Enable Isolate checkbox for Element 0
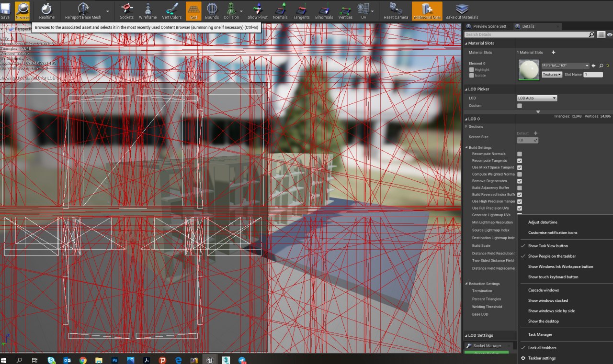The width and height of the screenshot is (613, 364). [x=471, y=76]
